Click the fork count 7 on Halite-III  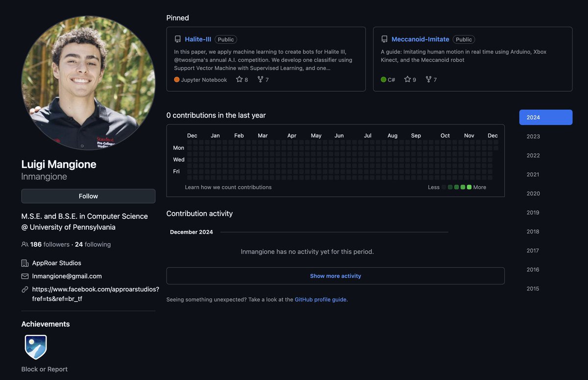(267, 80)
